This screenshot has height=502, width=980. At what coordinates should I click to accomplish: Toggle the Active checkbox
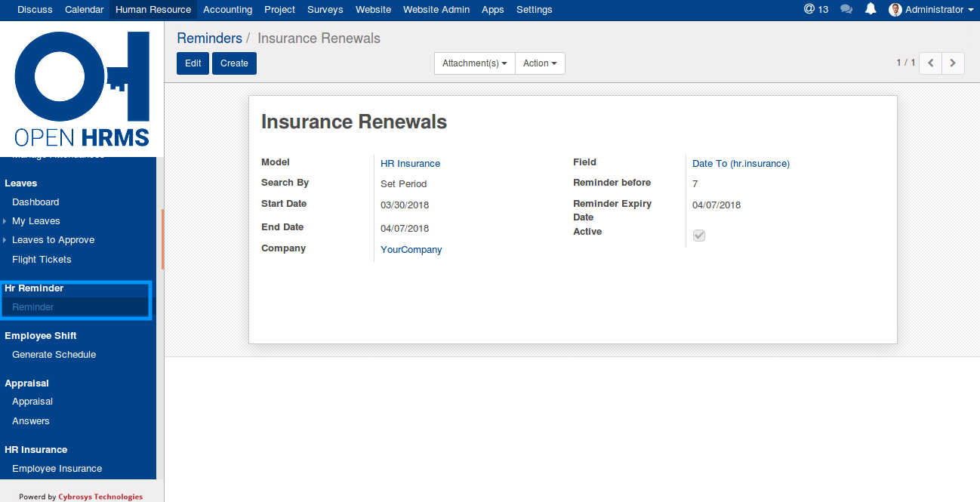click(x=699, y=236)
